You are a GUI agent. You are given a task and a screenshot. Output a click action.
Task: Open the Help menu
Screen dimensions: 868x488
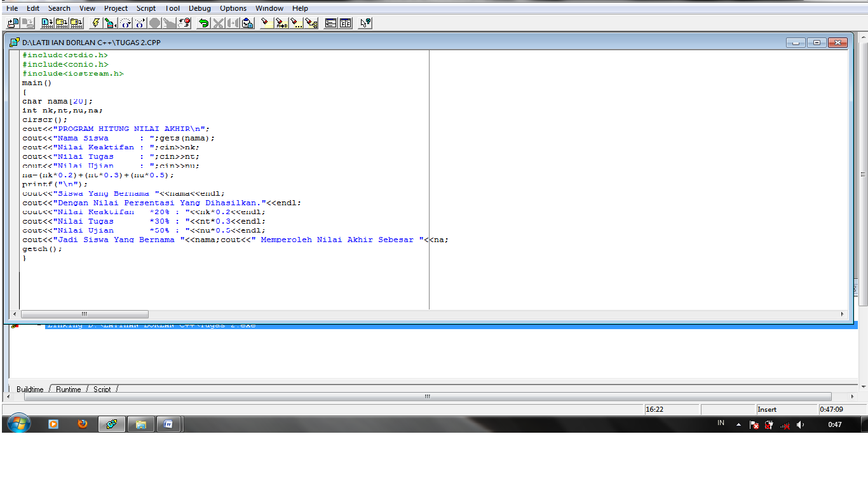300,8
